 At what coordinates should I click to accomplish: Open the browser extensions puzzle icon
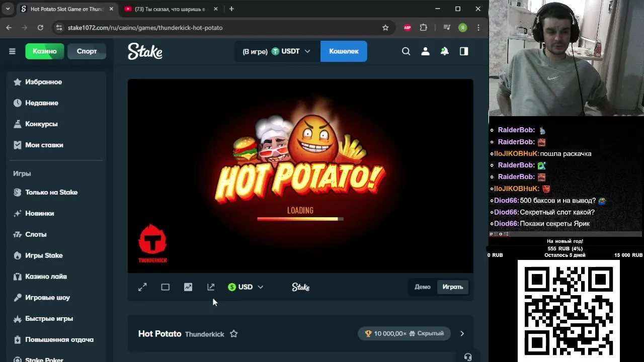pos(424,28)
